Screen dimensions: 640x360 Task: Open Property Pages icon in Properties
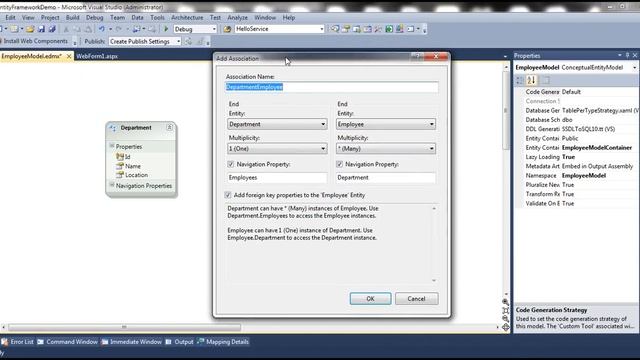(545, 80)
